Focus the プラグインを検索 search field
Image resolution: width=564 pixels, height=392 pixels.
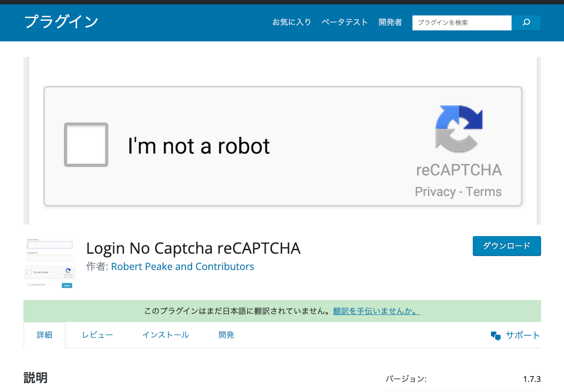coord(462,22)
